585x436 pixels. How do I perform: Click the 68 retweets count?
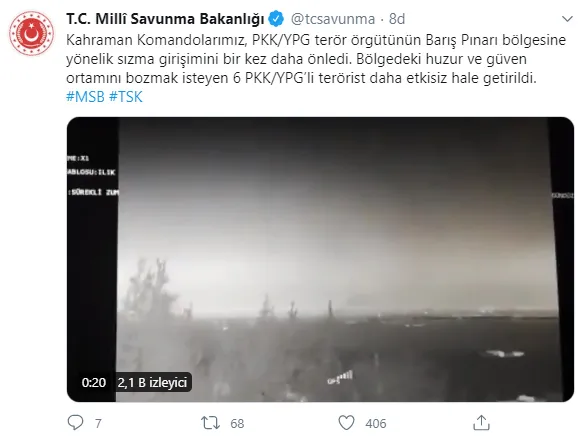[x=237, y=424]
